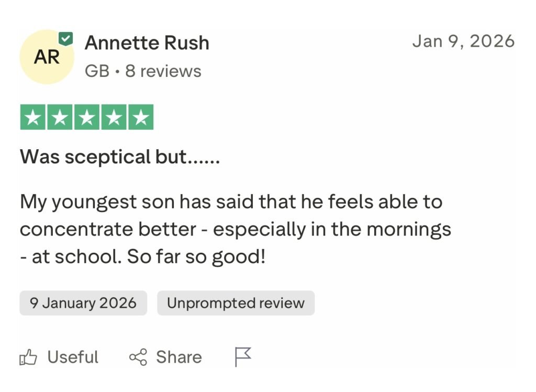The image size is (536, 392).
Task: Select the "9 January 2026" tag
Action: pos(83,303)
